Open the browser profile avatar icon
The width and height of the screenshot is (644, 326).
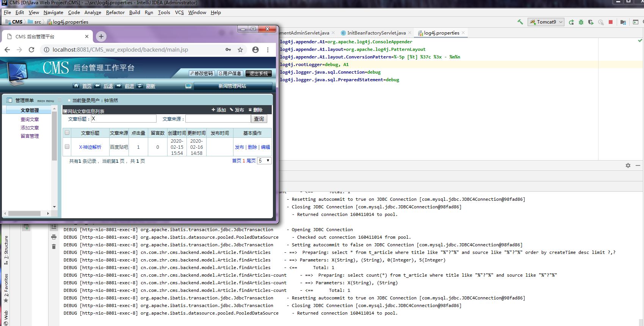click(x=255, y=50)
